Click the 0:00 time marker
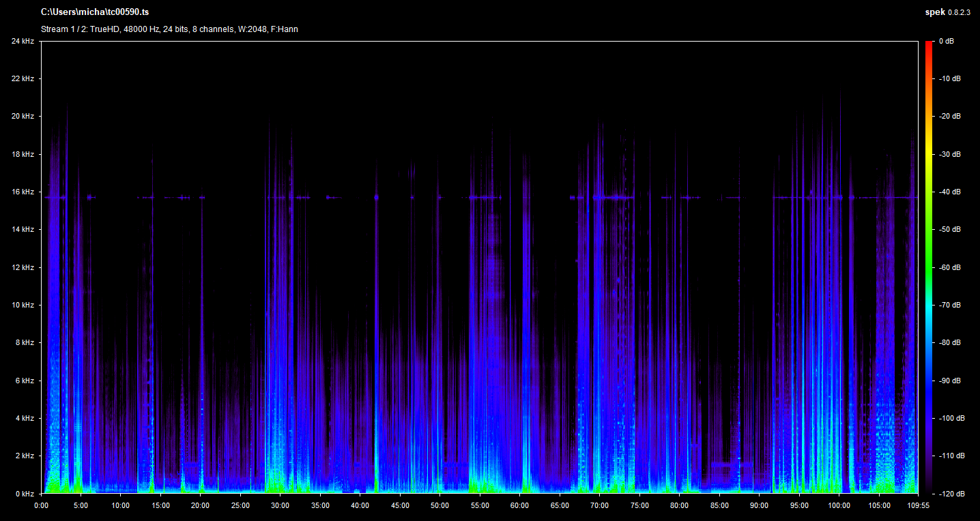 pos(41,506)
